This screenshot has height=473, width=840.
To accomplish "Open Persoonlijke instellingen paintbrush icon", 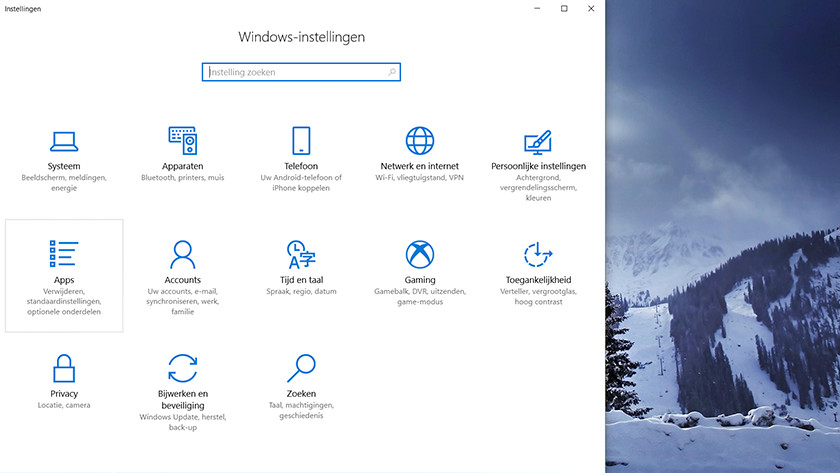I will pyautogui.click(x=538, y=141).
